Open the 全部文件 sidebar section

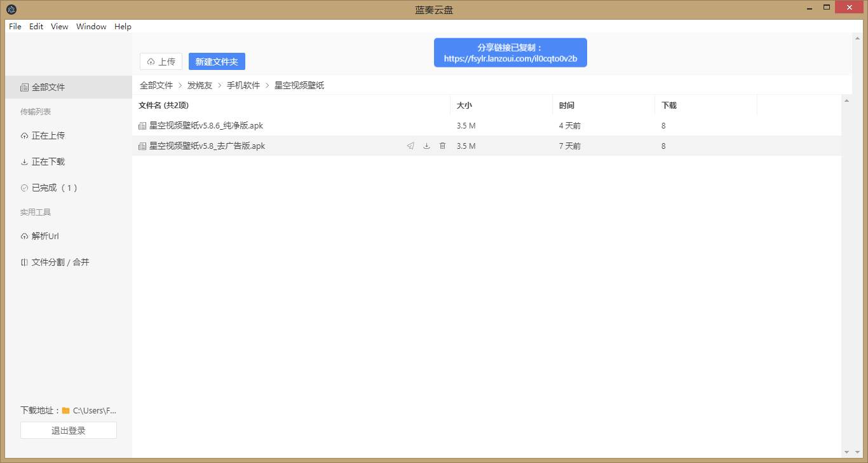[69, 87]
